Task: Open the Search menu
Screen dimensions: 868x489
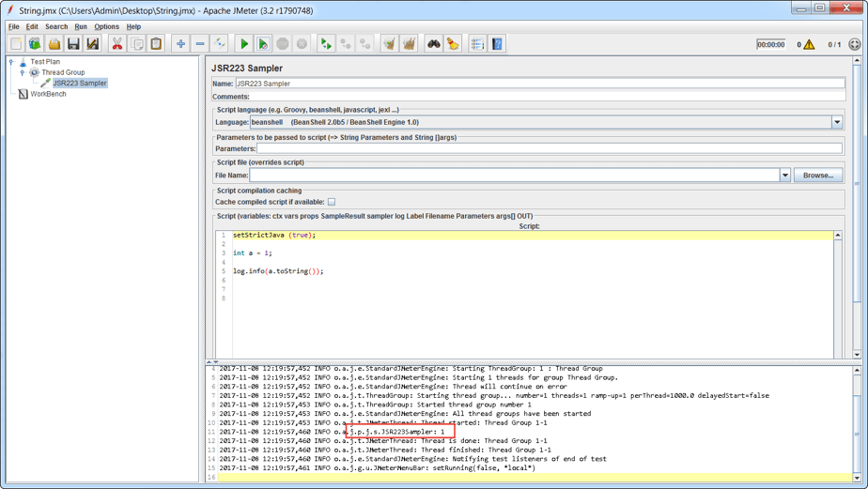Action: 56,26
